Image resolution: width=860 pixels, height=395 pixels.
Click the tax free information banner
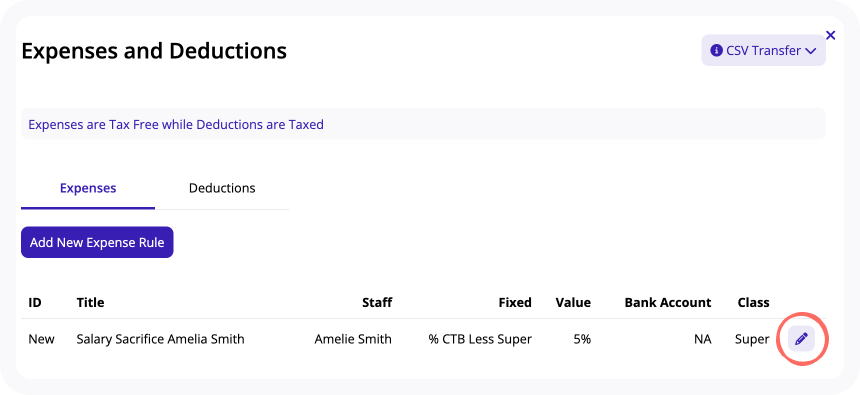423,124
